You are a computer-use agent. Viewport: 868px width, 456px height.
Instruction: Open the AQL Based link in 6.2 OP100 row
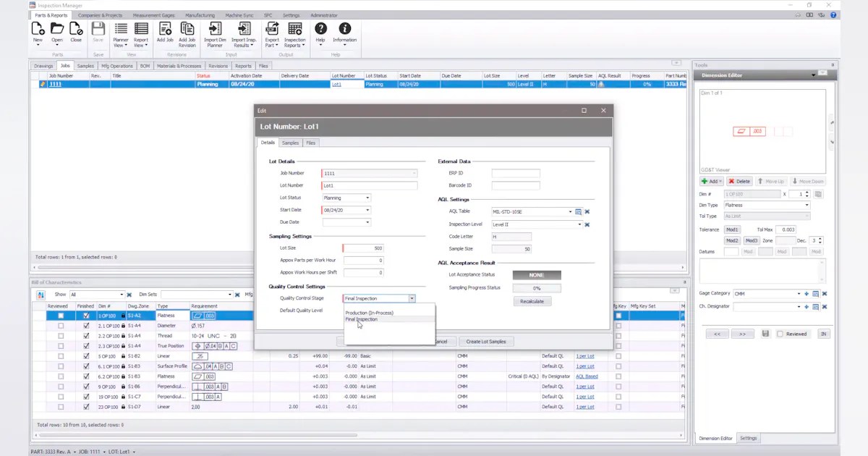click(x=587, y=376)
